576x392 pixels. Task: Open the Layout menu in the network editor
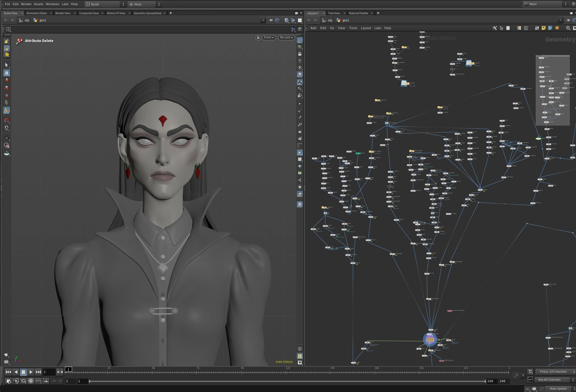[x=366, y=28]
